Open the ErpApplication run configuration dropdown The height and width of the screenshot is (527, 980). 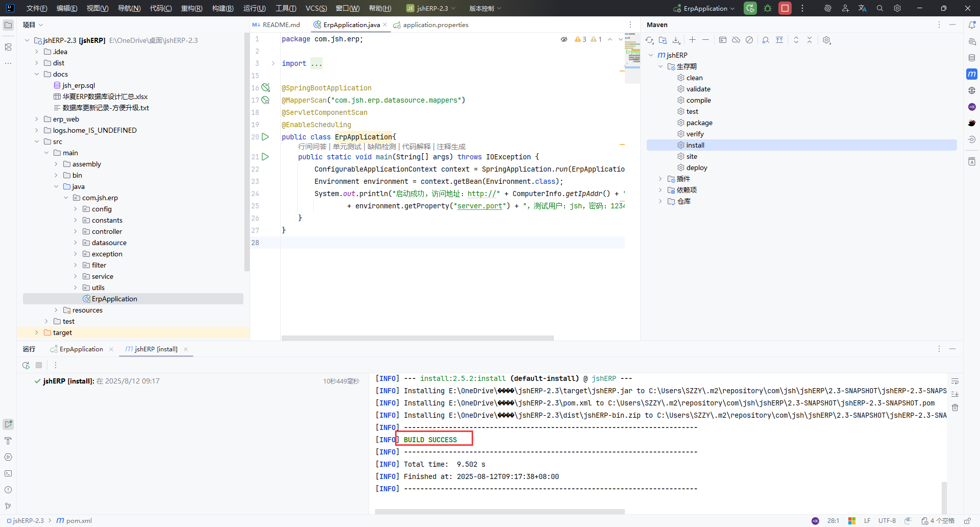(705, 8)
